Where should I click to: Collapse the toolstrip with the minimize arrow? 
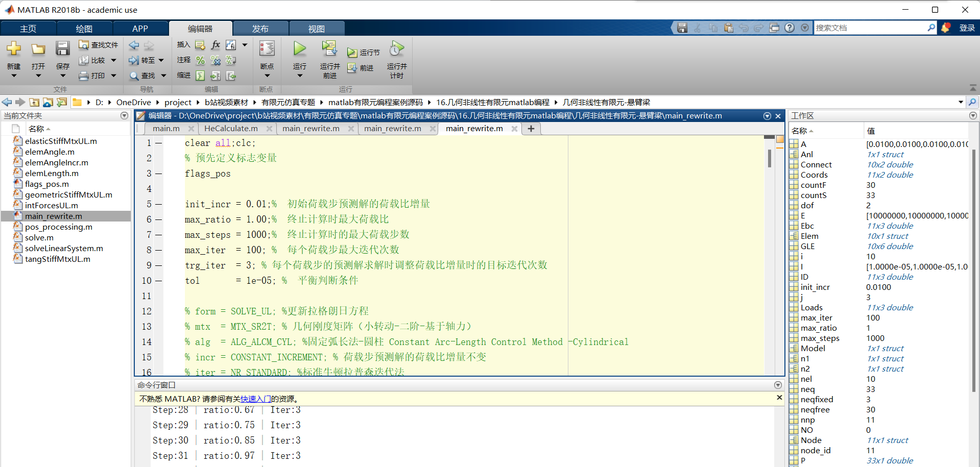click(973, 88)
